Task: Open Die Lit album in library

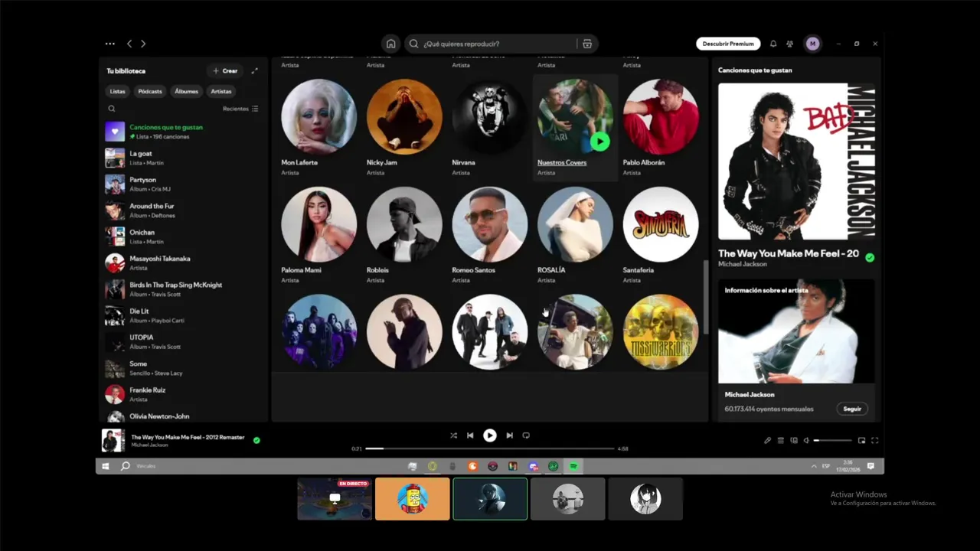Action: pos(184,315)
